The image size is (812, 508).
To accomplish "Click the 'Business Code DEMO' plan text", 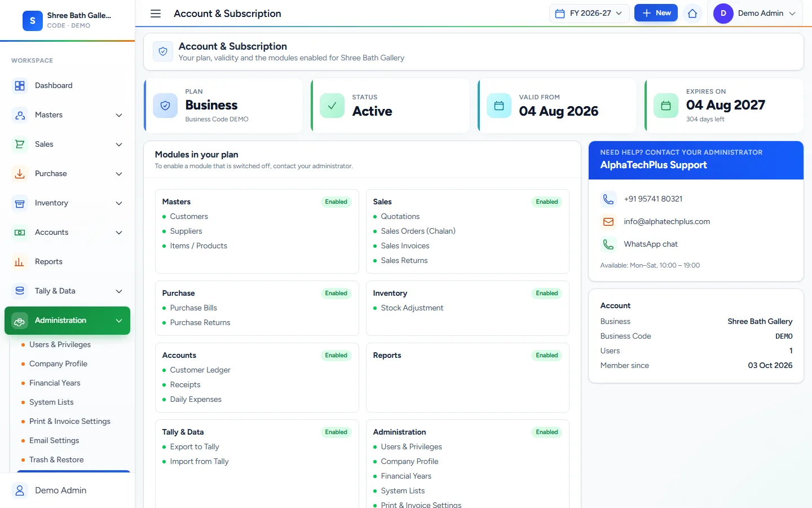I will click(217, 119).
